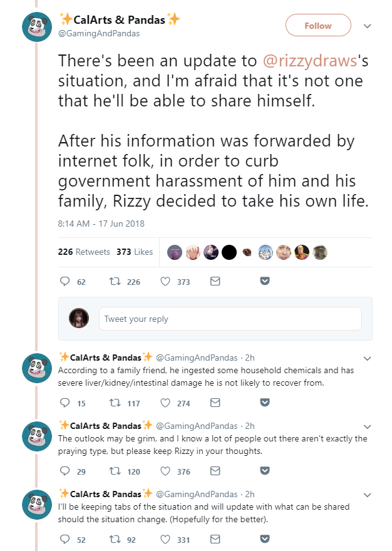
Task: Open the black circle liker avatar
Action: 229,252
